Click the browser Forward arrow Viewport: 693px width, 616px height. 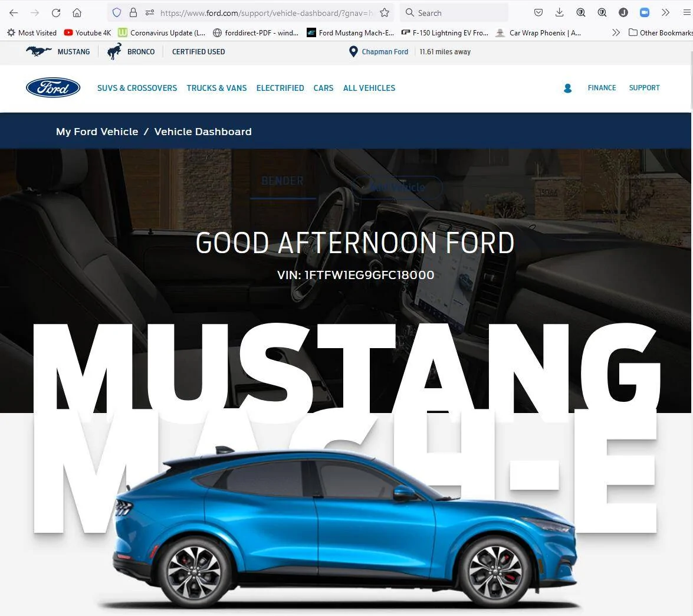coord(35,13)
